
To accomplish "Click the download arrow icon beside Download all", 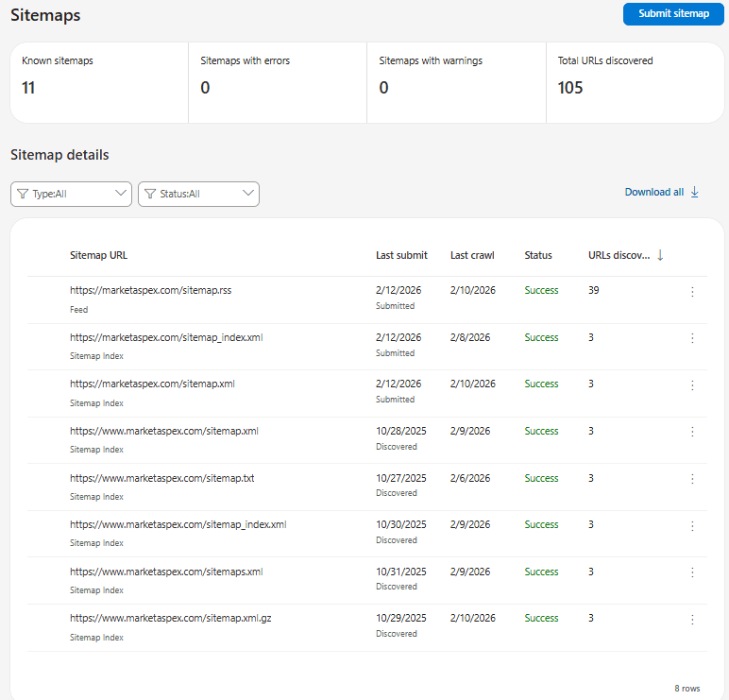I will (x=695, y=192).
